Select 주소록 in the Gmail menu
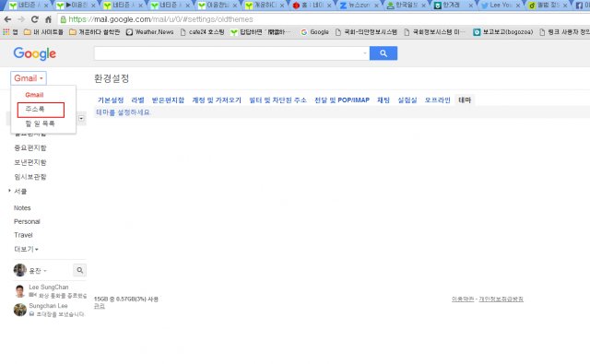The height and width of the screenshot is (364, 590). point(41,110)
